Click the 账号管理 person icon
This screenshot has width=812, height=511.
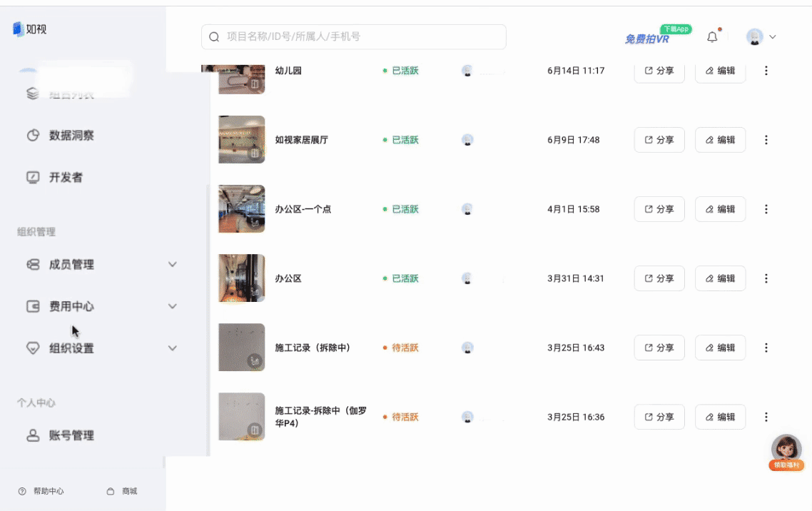pos(33,435)
